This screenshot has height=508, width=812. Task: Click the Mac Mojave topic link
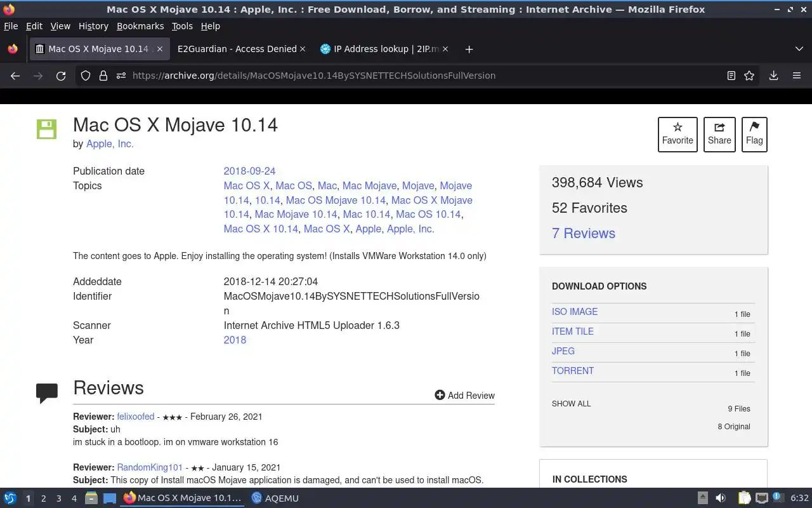(x=369, y=185)
